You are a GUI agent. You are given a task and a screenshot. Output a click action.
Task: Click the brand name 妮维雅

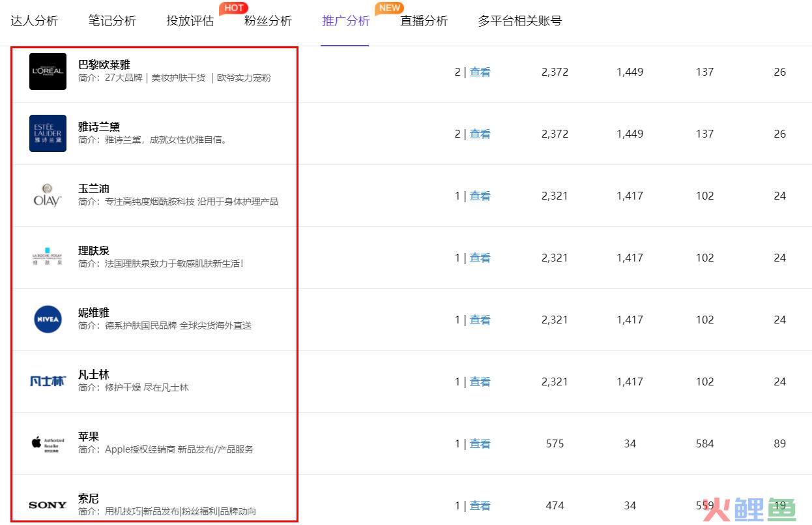pos(94,312)
